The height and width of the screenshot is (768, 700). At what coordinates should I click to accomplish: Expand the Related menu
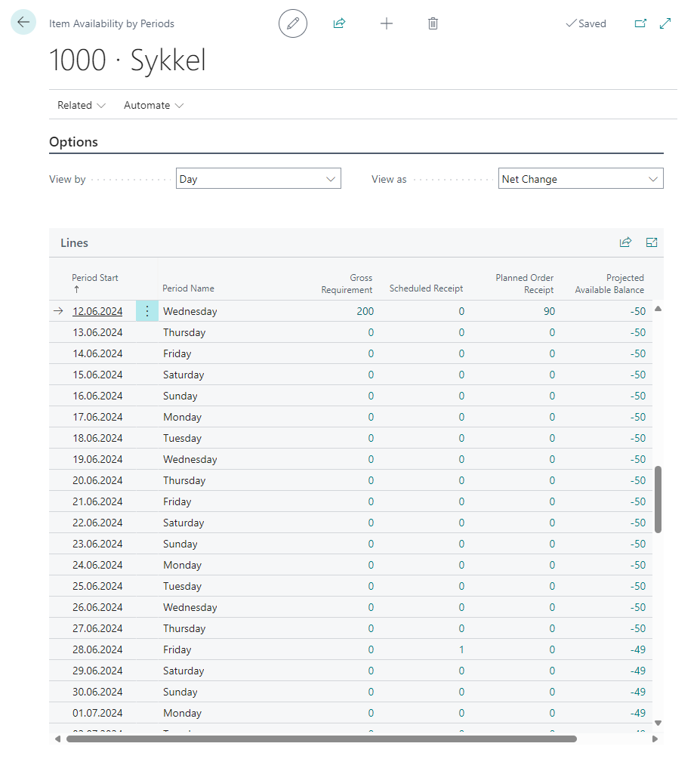82,105
